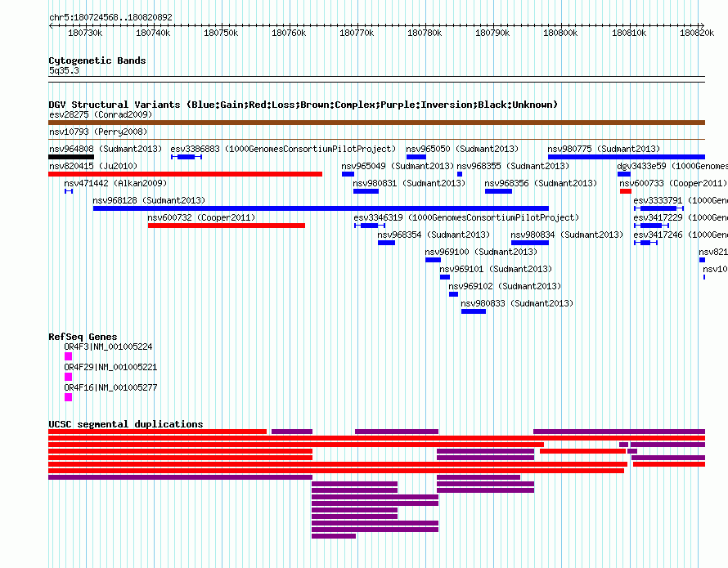Click the esv3346319 gain glyph
The width and height of the screenshot is (728, 568).
point(370,226)
